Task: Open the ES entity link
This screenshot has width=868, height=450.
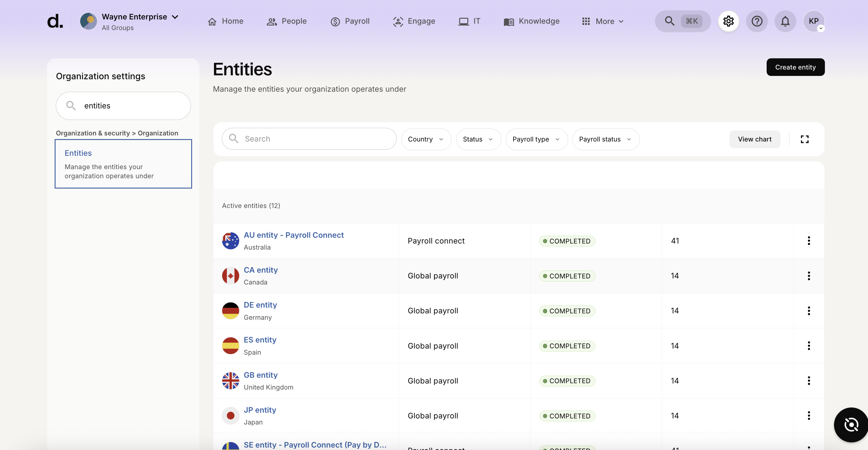Action: [x=260, y=340]
